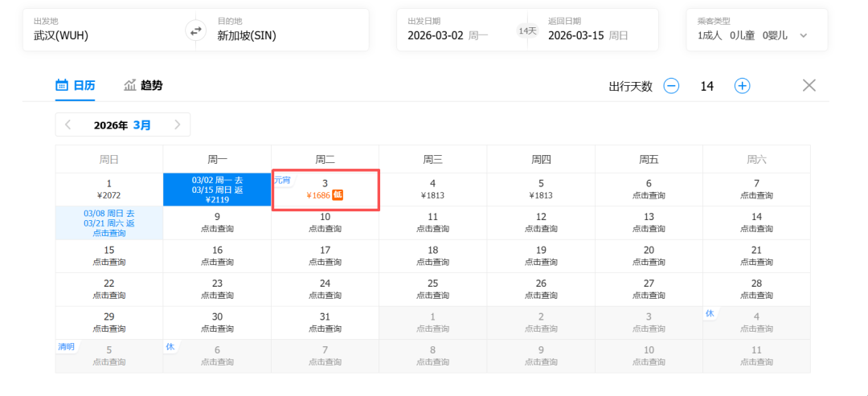The width and height of the screenshot is (868, 396).
Task: Select greyed next-month date 8
Action: 433,356
